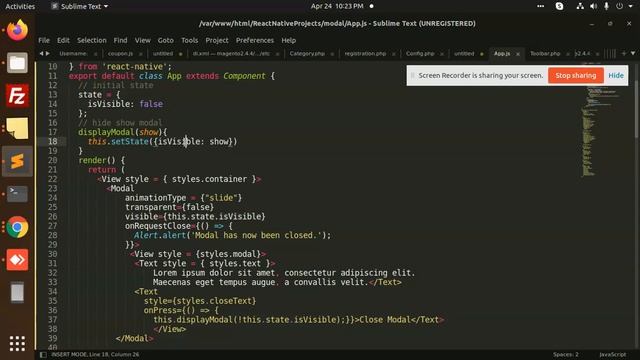Image resolution: width=640 pixels, height=360 pixels.
Task: Switch to the registration.php tab
Action: pos(365,53)
